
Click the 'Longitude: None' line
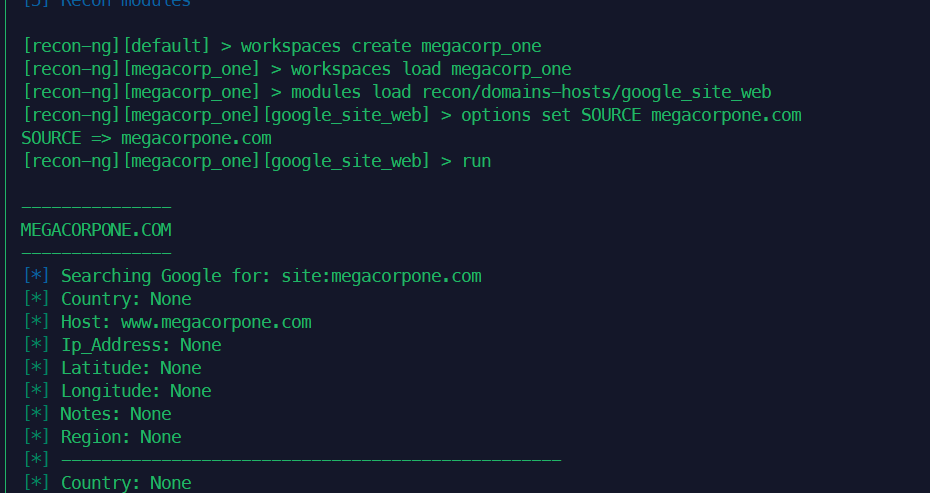[x=136, y=391]
